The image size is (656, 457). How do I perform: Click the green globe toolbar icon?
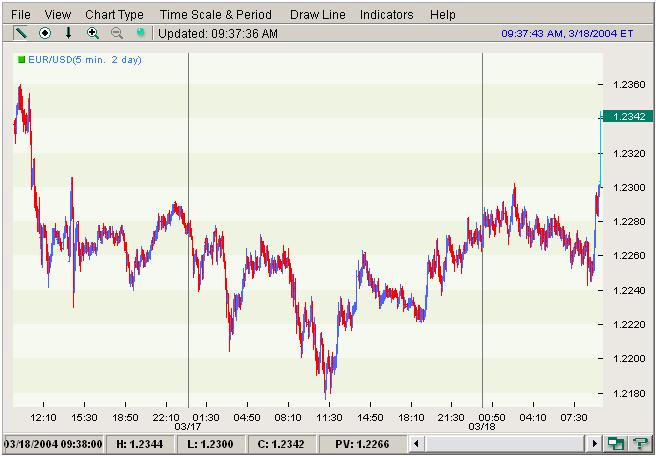[x=141, y=33]
